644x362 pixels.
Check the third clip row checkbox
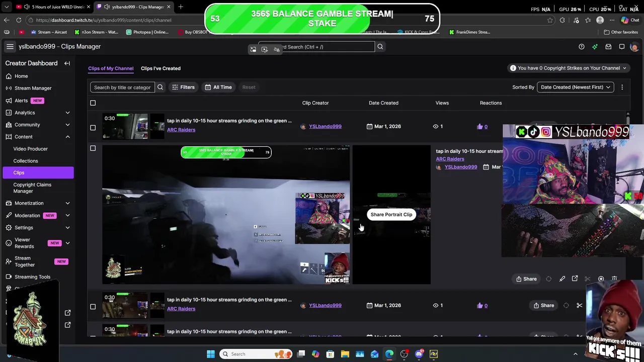click(x=93, y=307)
